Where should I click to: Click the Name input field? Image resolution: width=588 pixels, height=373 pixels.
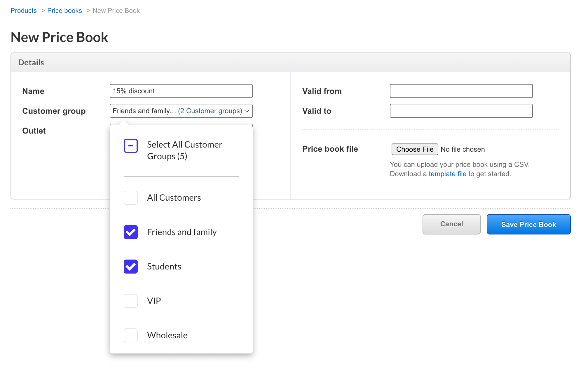pyautogui.click(x=181, y=91)
